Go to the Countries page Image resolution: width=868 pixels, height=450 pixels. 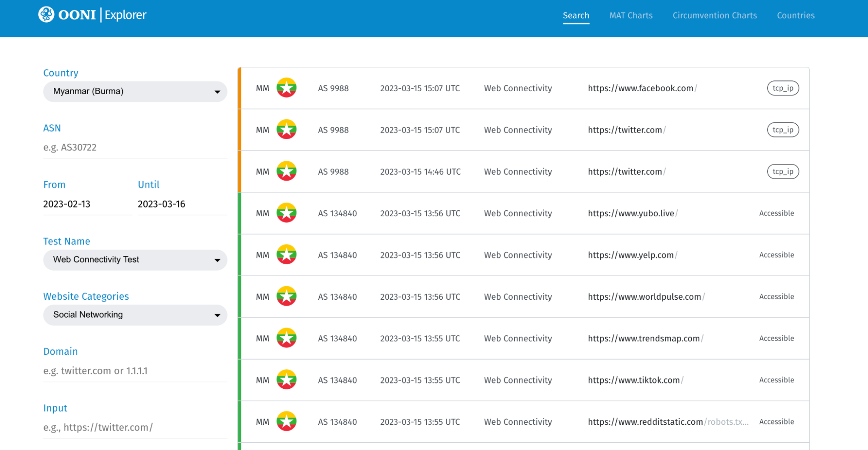(x=795, y=16)
